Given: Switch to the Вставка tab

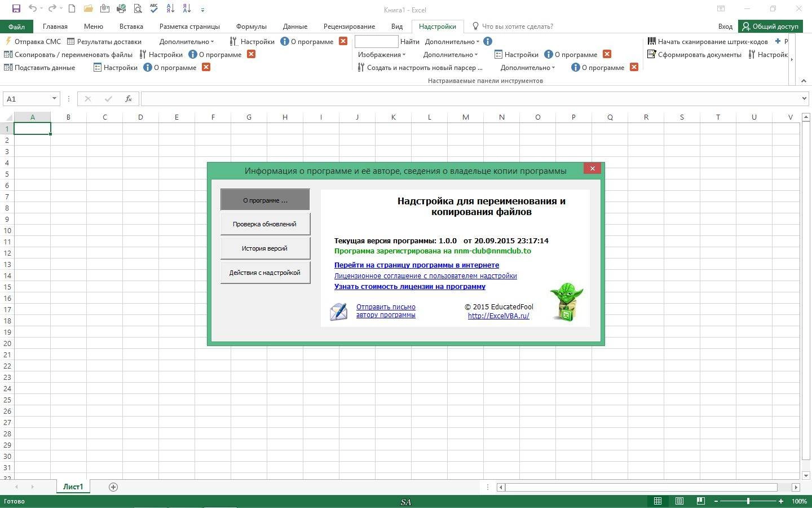Looking at the screenshot, I should point(131,26).
